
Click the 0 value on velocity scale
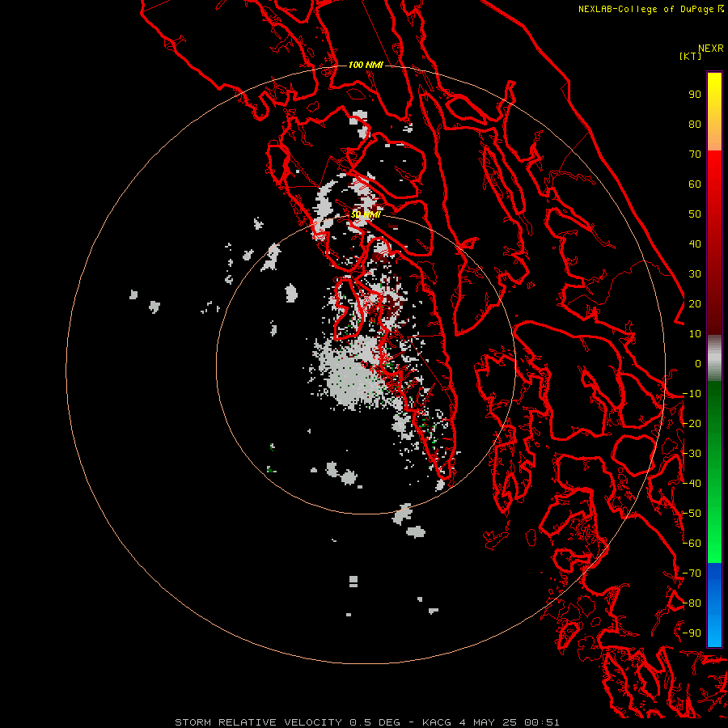(x=698, y=364)
